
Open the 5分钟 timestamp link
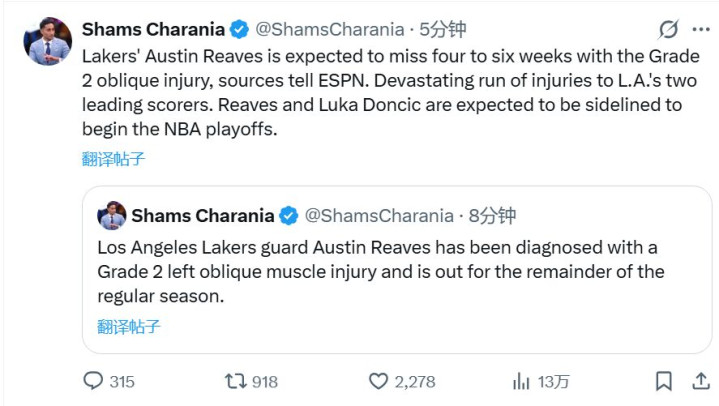pos(443,29)
